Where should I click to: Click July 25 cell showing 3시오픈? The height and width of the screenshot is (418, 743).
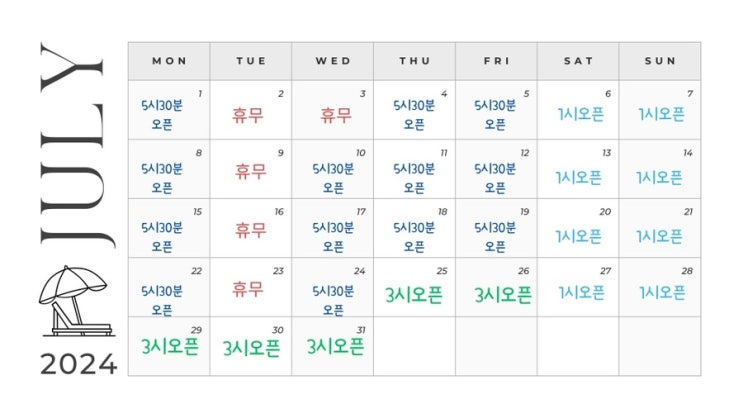pyautogui.click(x=415, y=294)
